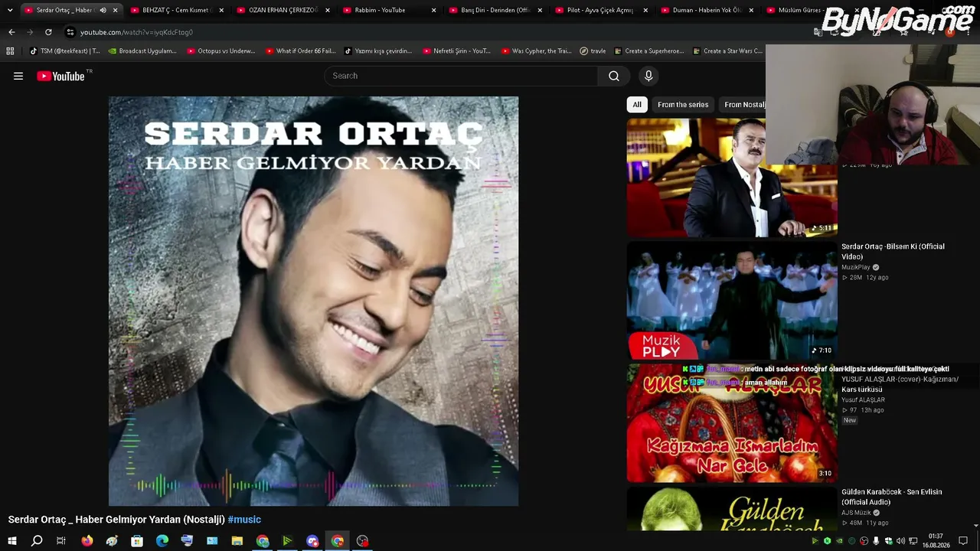Open the Broadcast Uygulam... bookmark
980x551 pixels.
[142, 51]
